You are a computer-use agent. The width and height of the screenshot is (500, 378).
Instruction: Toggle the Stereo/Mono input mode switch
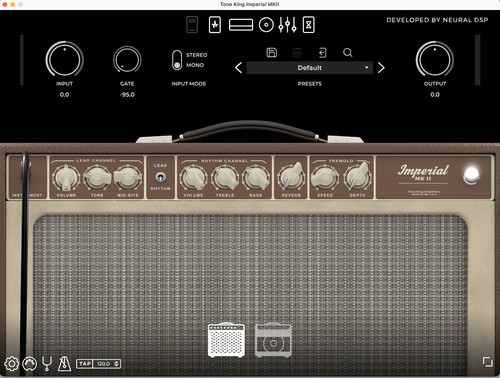point(177,60)
